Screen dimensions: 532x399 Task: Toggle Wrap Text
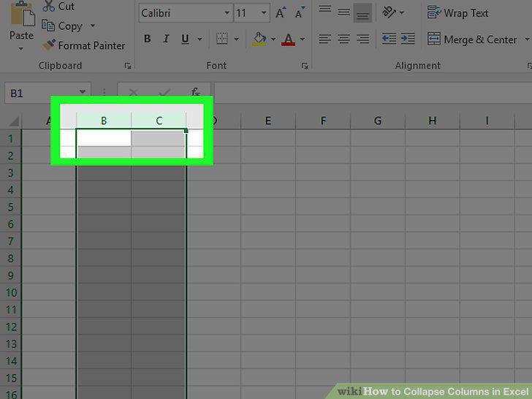(x=457, y=13)
